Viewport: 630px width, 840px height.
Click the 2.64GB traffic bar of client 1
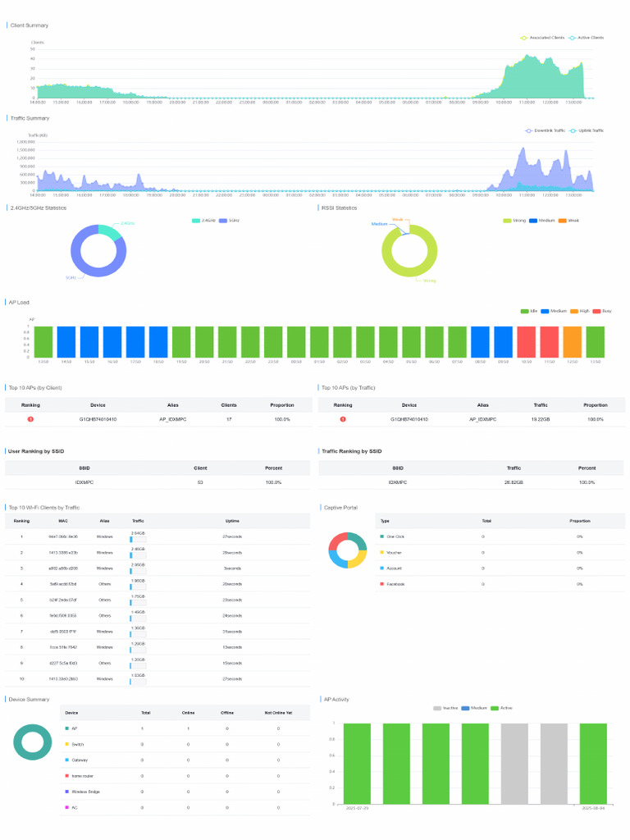[x=138, y=540]
